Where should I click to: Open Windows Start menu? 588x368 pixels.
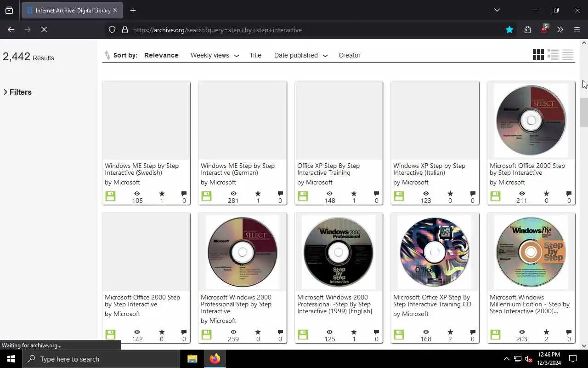(x=11, y=359)
